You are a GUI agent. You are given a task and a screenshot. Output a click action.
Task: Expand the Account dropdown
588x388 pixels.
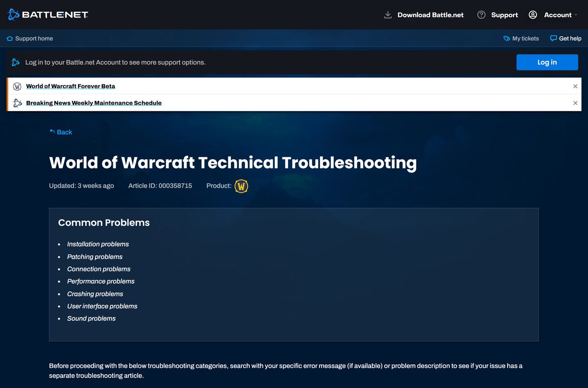point(561,15)
